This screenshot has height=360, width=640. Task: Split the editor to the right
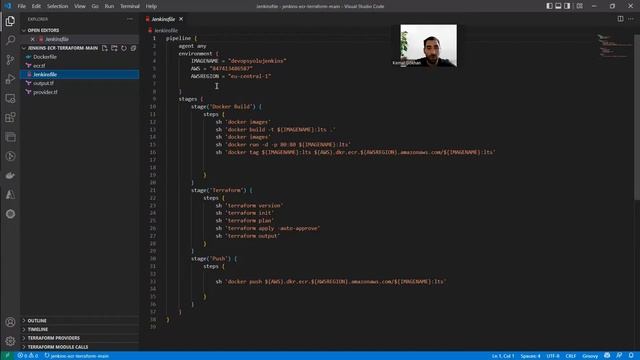click(x=620, y=19)
